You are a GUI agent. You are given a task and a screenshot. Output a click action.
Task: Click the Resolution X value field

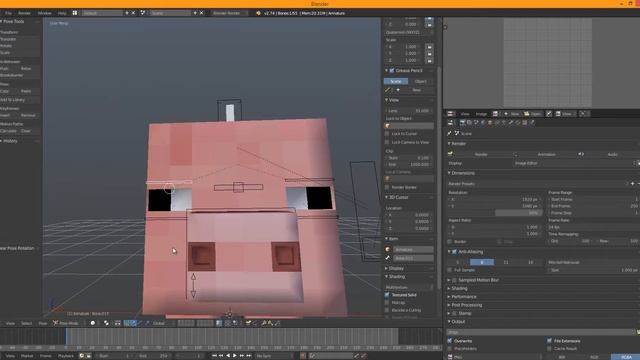point(495,200)
